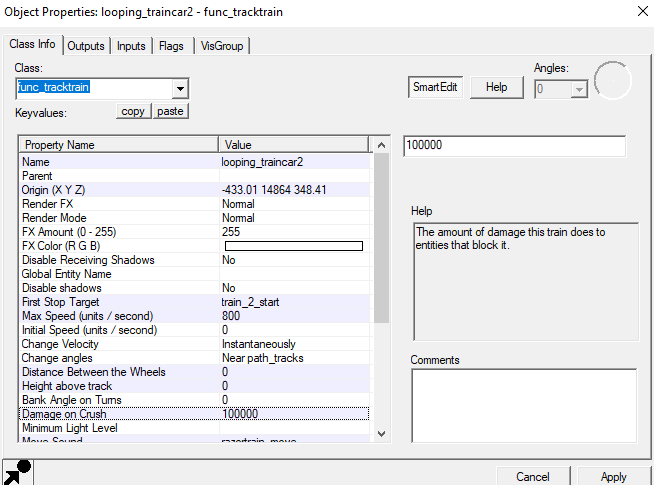Select the Disable Receiving Shadows row

(194, 260)
